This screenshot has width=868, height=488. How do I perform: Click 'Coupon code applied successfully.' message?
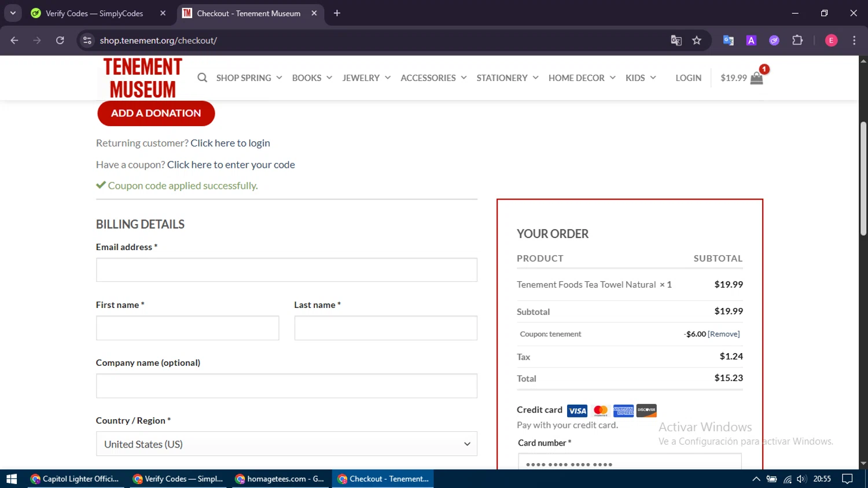(183, 186)
